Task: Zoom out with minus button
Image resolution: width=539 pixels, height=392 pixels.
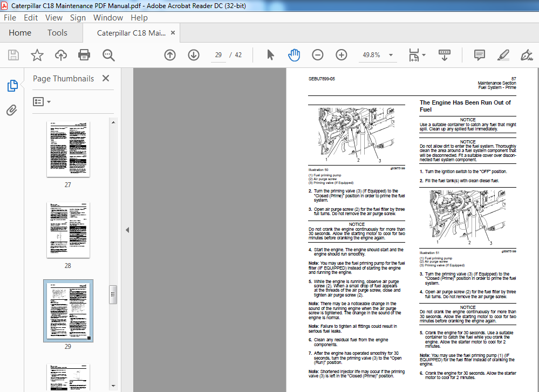Action: coord(318,55)
